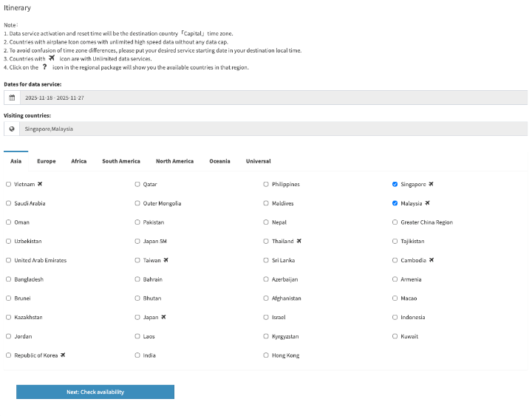Enable the Hong Kong checkbox

tap(266, 355)
